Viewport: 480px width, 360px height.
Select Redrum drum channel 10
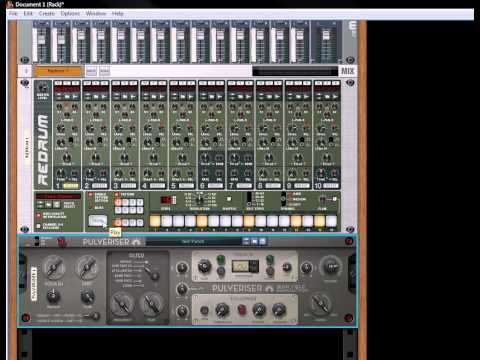coord(331,186)
